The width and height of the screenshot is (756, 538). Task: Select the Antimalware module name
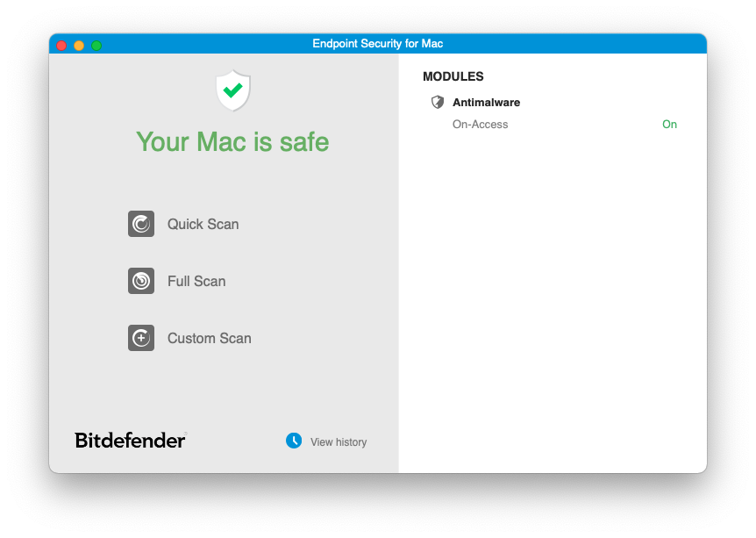tap(486, 103)
